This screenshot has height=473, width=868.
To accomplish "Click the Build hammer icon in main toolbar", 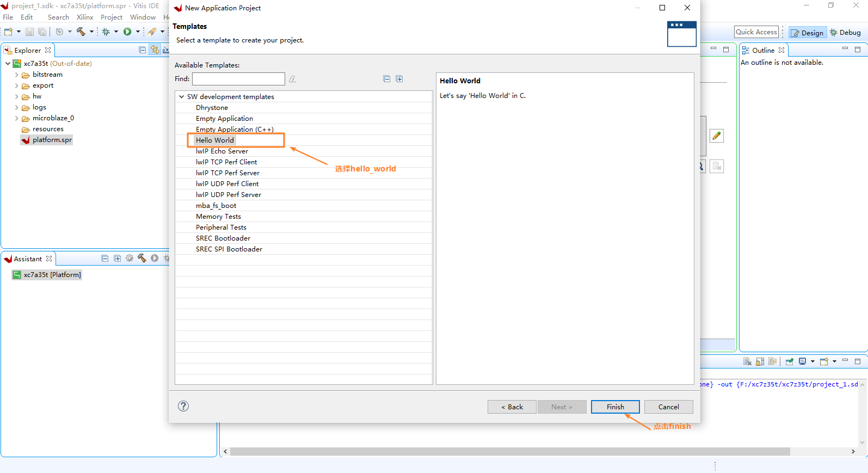I will tap(81, 32).
